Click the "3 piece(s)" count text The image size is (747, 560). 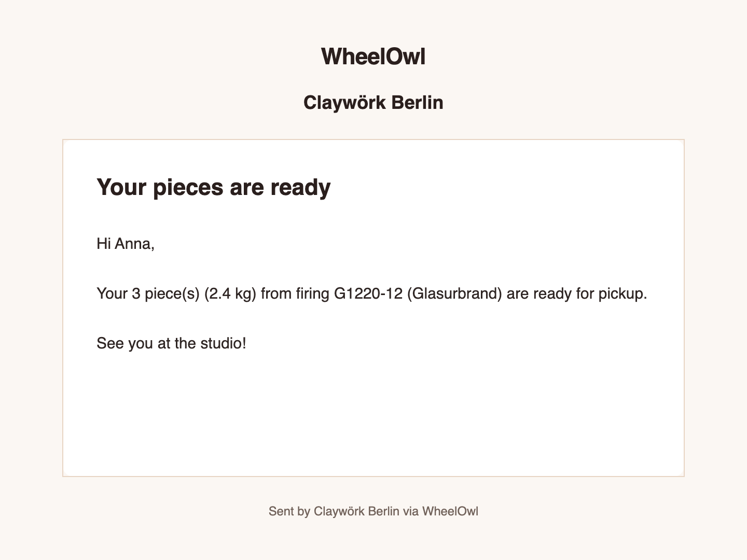click(166, 293)
